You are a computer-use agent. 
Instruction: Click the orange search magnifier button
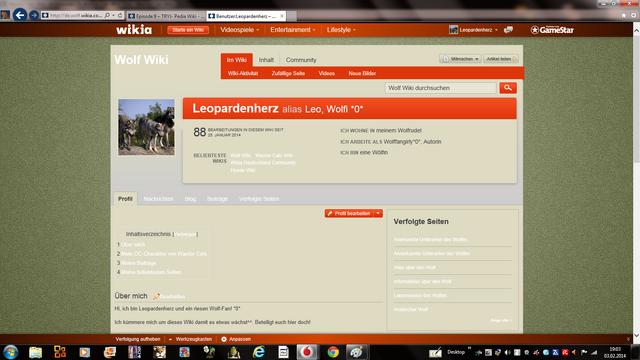point(508,88)
